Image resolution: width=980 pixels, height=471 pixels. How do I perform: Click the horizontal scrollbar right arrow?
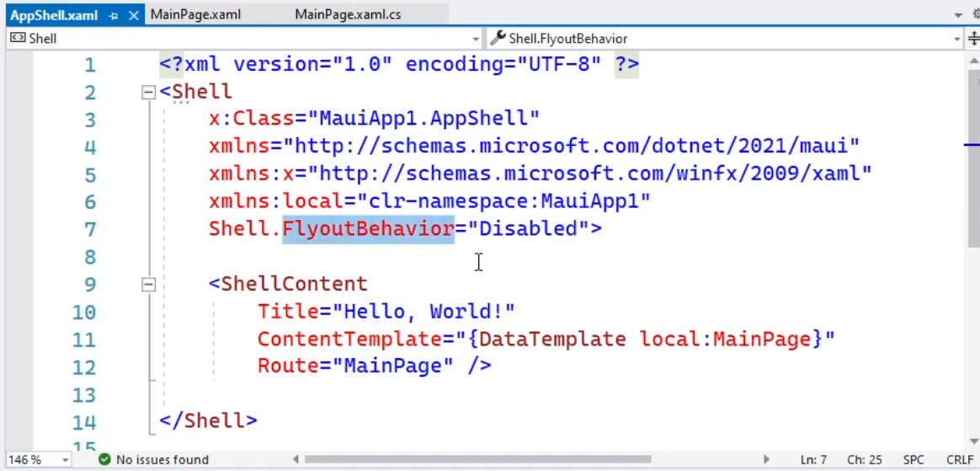click(766, 460)
